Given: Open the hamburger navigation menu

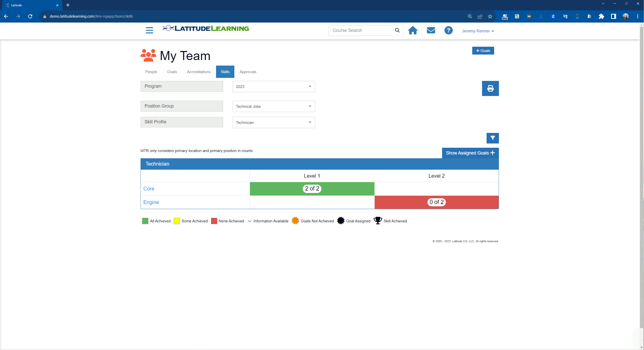Looking at the screenshot, I should (x=149, y=30).
